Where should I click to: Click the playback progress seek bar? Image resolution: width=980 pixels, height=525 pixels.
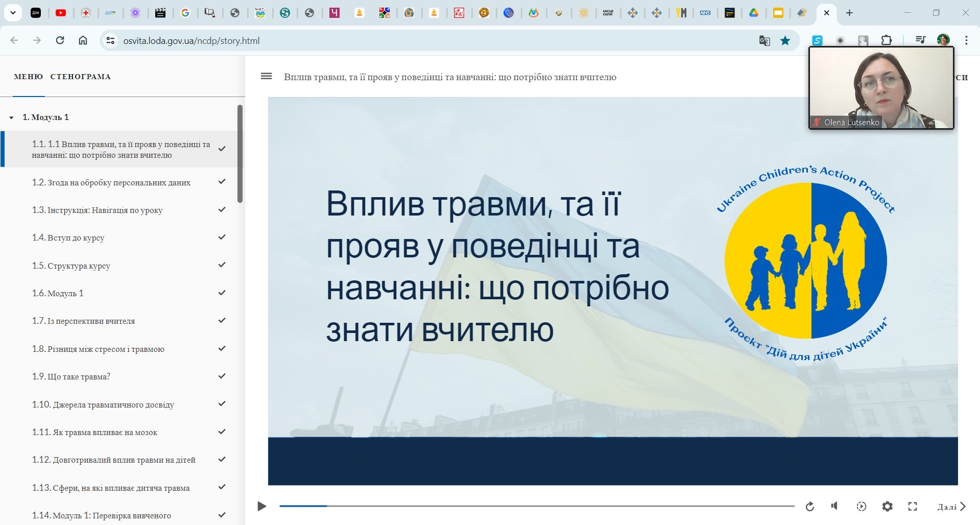coord(536,506)
